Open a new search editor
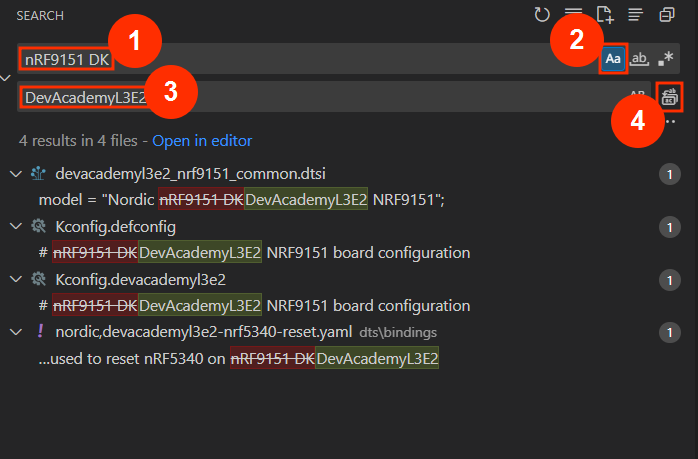This screenshot has height=459, width=698. tap(605, 15)
